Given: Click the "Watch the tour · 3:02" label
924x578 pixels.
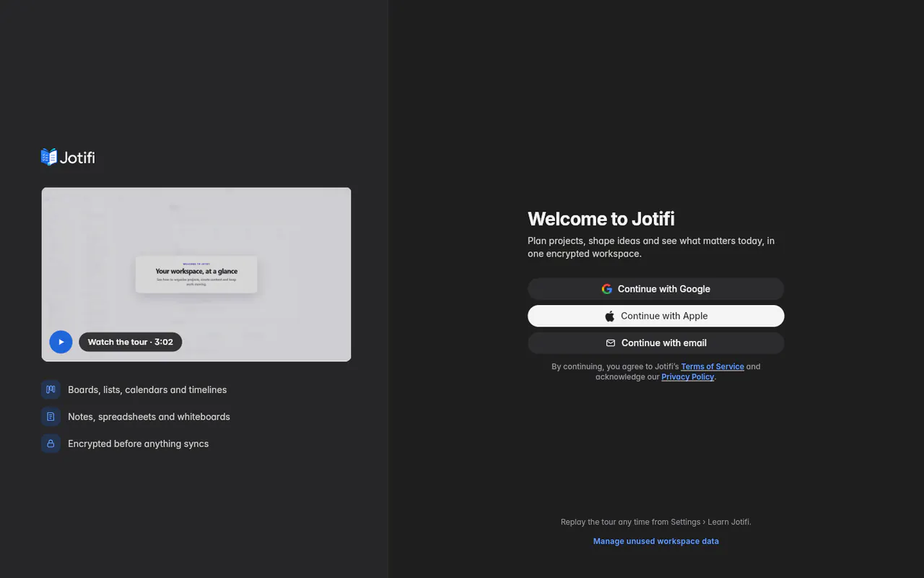Looking at the screenshot, I should point(130,342).
